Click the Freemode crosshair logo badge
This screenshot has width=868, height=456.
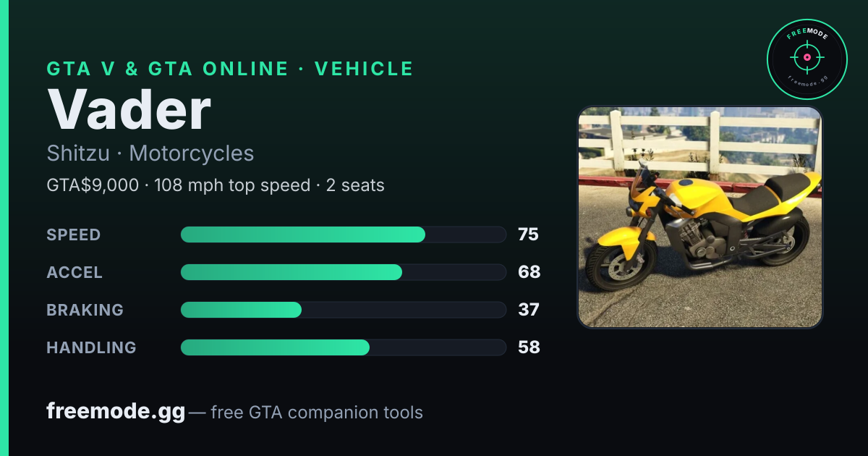tap(807, 59)
